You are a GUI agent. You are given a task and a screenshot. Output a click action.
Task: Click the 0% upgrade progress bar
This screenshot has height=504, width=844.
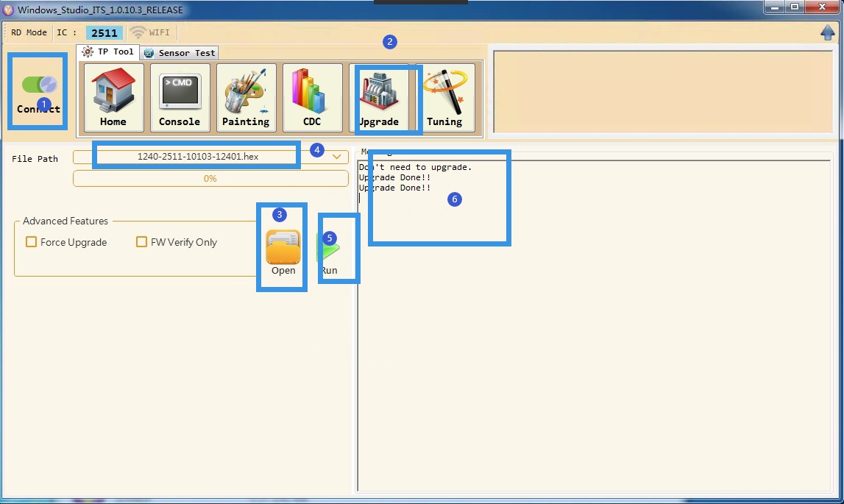click(210, 179)
